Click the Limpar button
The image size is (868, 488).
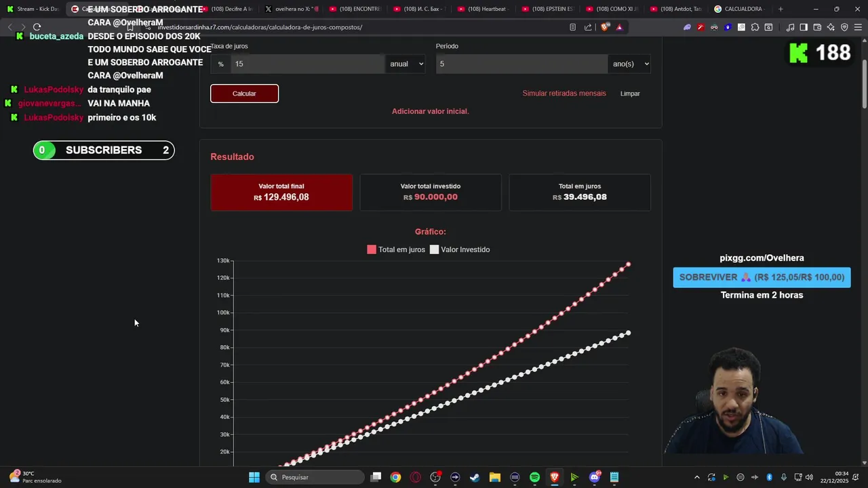tap(630, 94)
